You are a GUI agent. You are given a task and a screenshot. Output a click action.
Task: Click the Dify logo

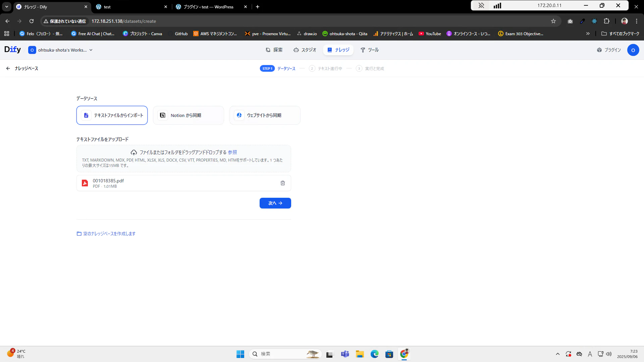[12, 50]
